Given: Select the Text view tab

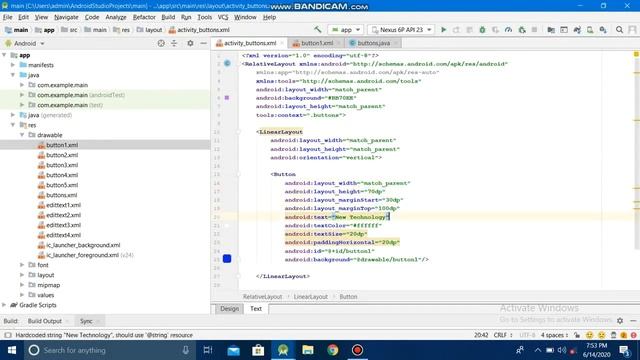Looking at the screenshot, I should (256, 309).
